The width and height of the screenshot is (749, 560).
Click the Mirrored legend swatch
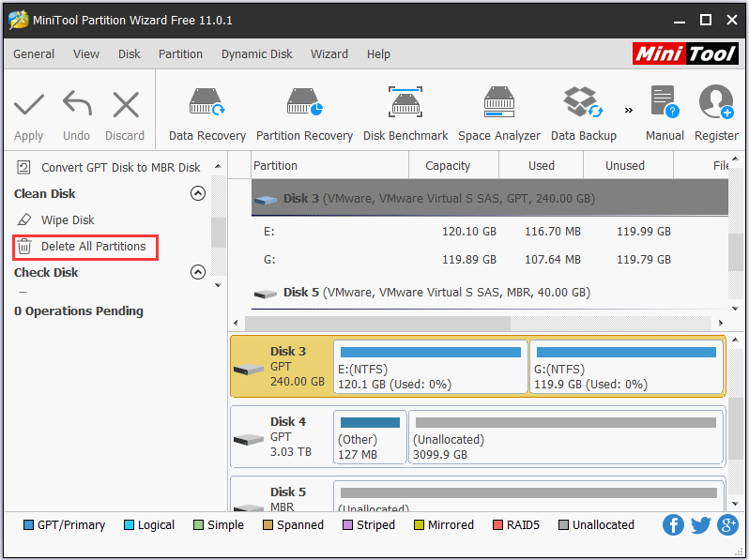[x=419, y=525]
